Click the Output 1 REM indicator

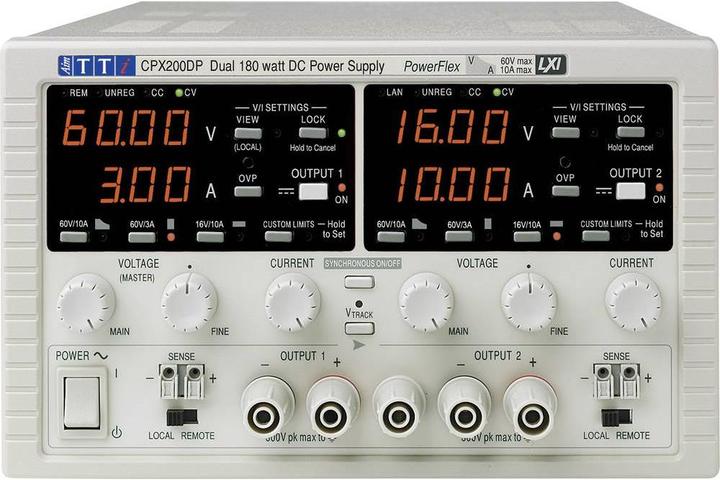(x=65, y=93)
